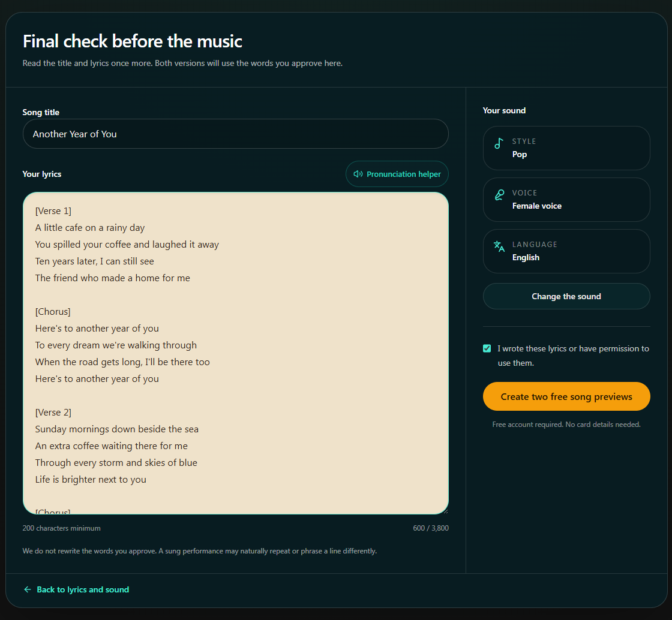Click line 'When the road gets long, I'll be there too'
The width and height of the screenshot is (672, 620).
[122, 362]
